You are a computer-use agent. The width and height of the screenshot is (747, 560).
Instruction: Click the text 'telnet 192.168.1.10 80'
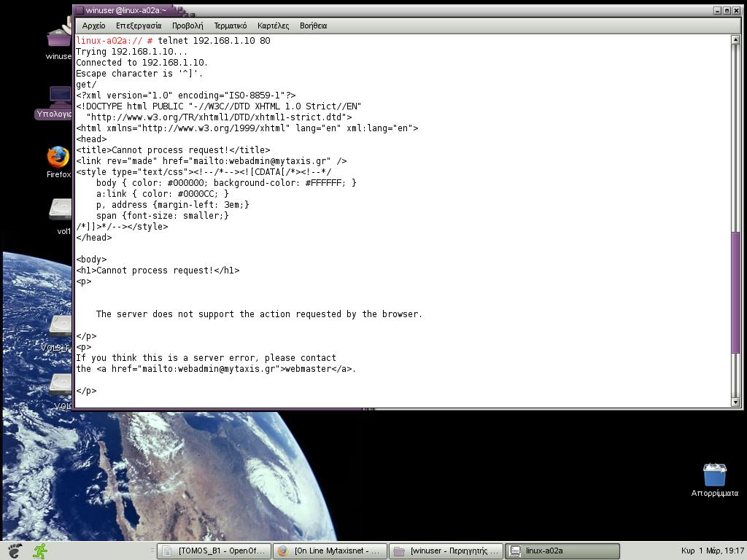tap(214, 41)
